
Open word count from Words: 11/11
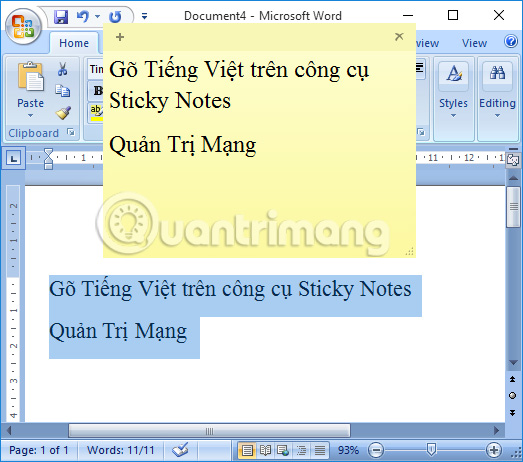(x=121, y=450)
